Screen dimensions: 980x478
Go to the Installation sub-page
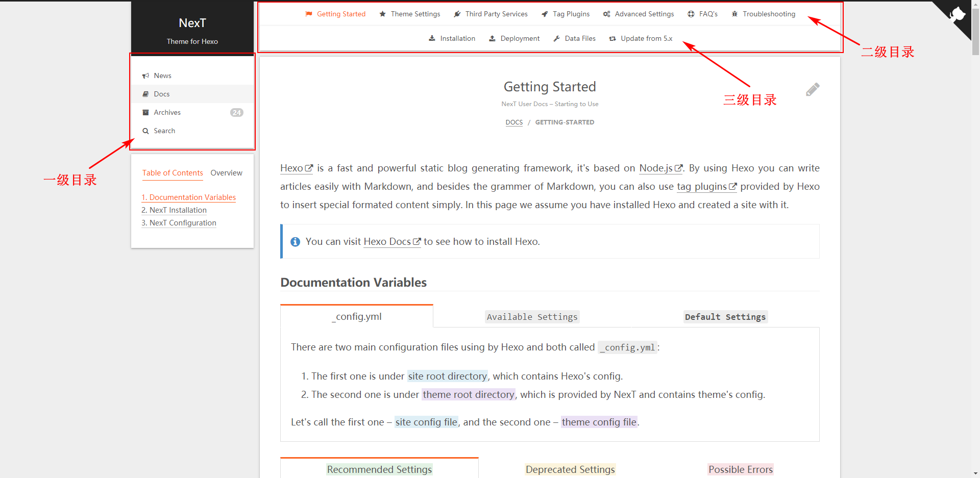pos(452,38)
